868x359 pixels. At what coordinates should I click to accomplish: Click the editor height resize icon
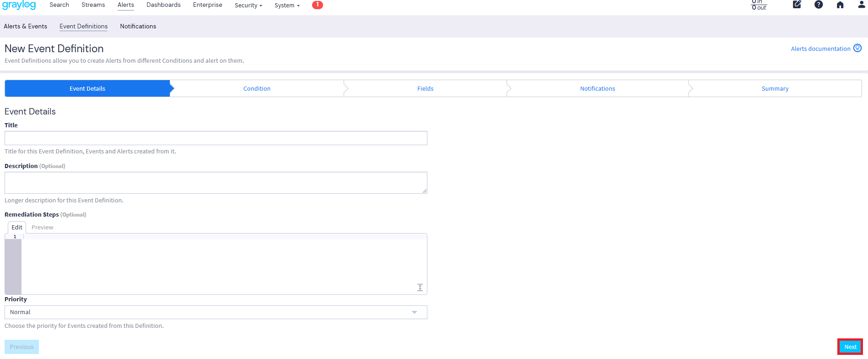tap(420, 288)
